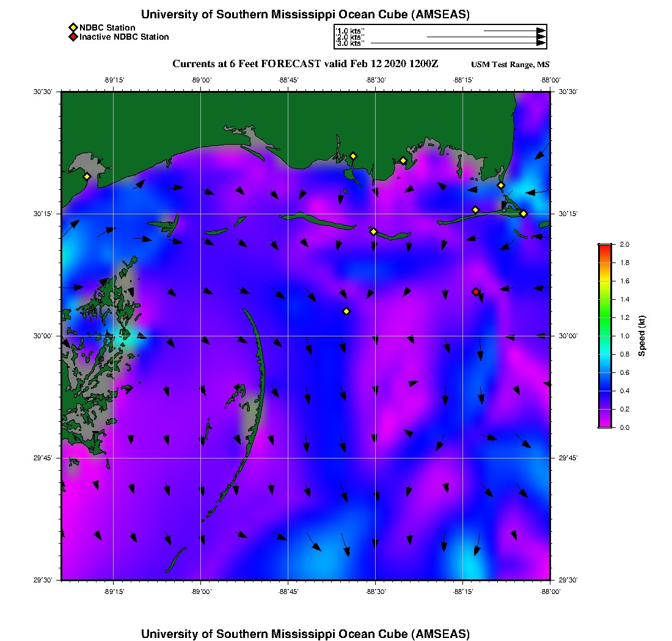
Task: Click the red top of the speed color bar
Action: [605, 247]
